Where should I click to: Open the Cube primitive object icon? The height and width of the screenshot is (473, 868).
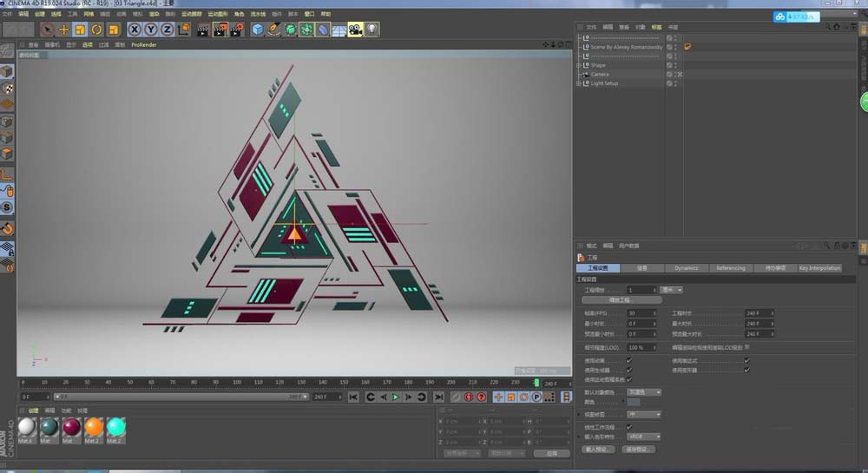tap(258, 30)
